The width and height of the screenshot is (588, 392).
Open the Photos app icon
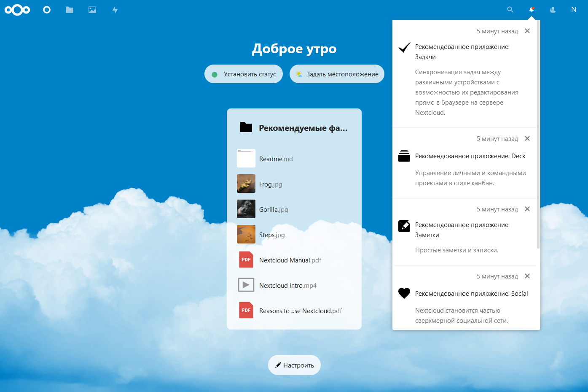(x=92, y=10)
